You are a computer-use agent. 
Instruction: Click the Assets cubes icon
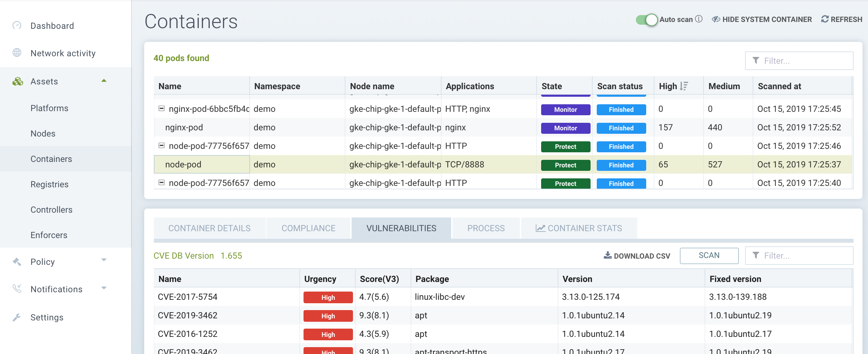tap(18, 81)
